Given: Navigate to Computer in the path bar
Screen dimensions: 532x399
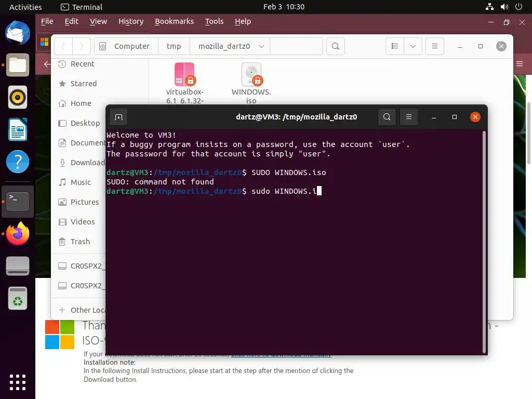Looking at the screenshot, I should (x=126, y=46).
